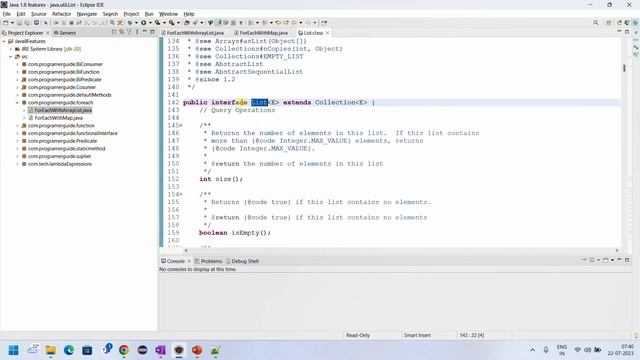
Task: Maximize the editor area
Action: tap(627, 31)
